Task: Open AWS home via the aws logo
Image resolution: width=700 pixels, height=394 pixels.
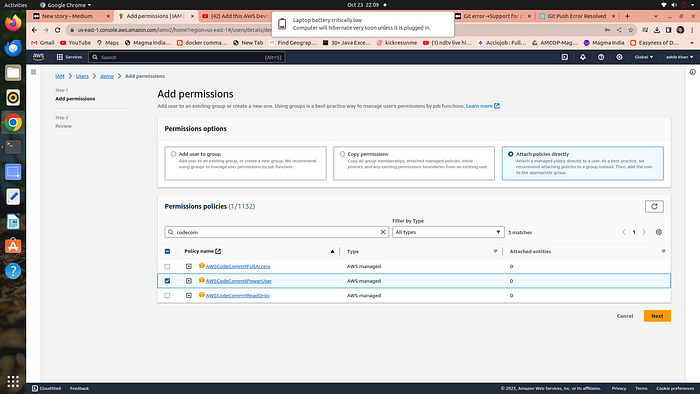Action: point(38,57)
